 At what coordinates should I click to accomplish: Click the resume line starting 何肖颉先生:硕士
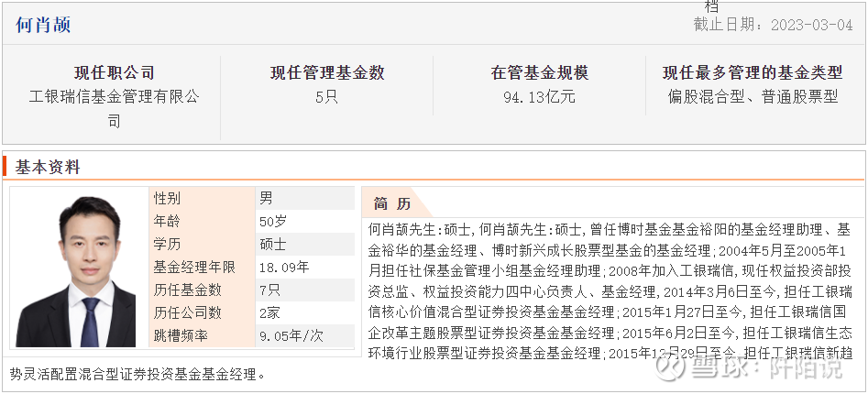coord(610,230)
